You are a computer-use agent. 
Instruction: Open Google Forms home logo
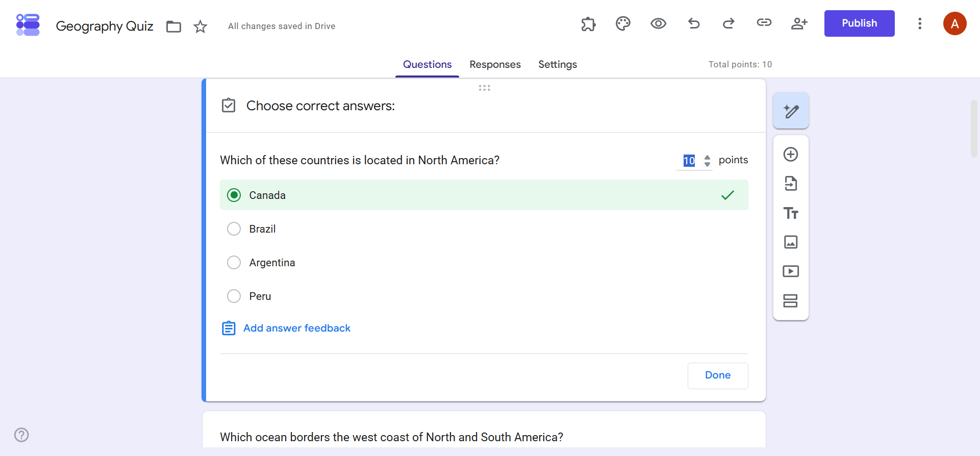(x=28, y=25)
